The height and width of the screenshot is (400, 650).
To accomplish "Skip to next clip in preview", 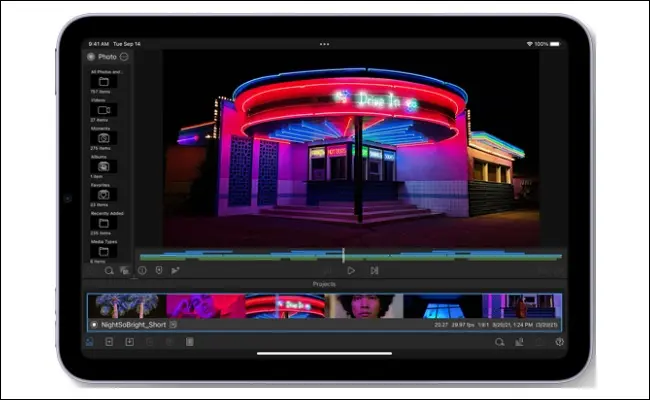I will [x=374, y=270].
